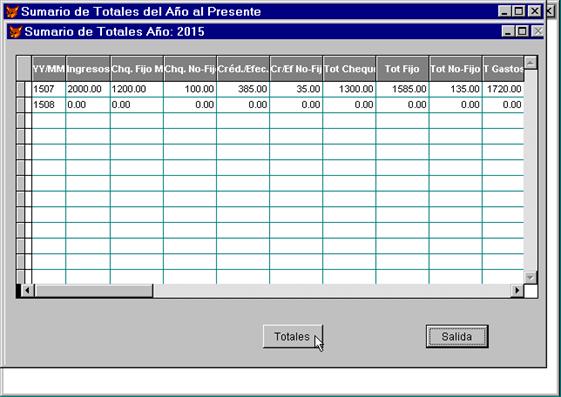The width and height of the screenshot is (561, 397).
Task: Click the Ingresos column header
Action: (88, 69)
